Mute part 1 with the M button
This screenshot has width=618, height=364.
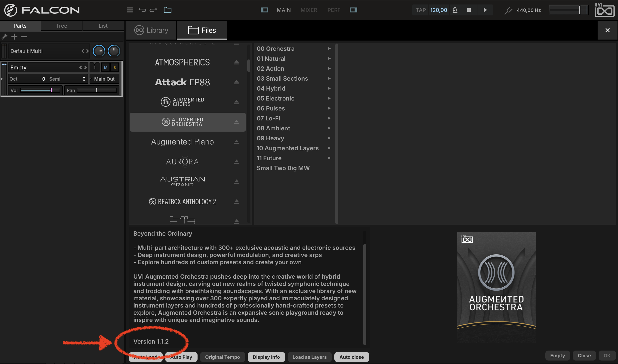(105, 67)
